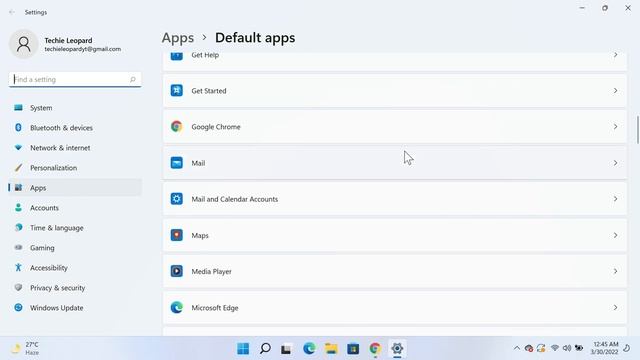Expand the Mail row chevron
This screenshot has height=360, width=640.
coord(615,163)
